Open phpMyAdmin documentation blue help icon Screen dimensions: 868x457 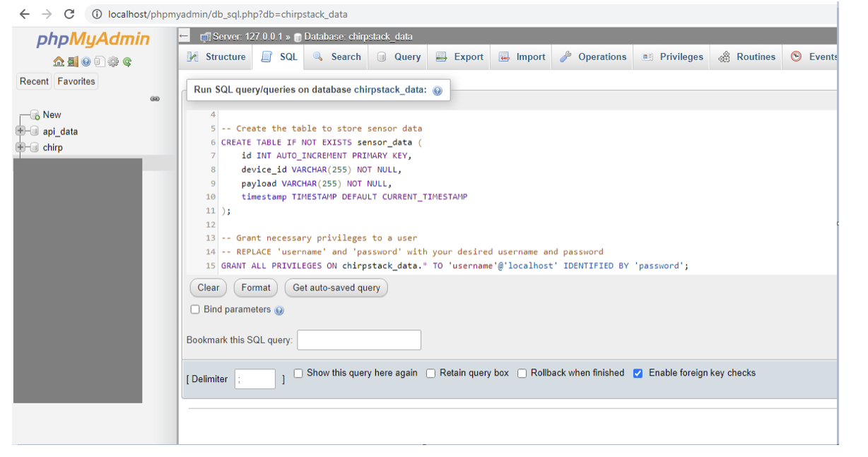86,62
